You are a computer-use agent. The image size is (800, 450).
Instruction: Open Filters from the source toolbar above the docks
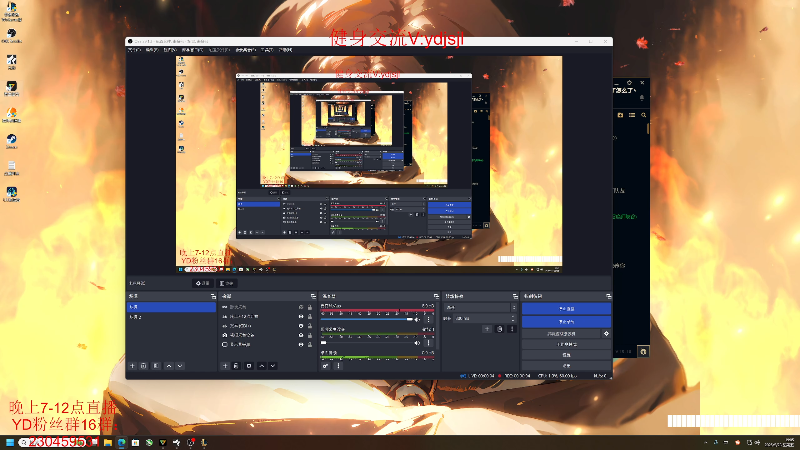coord(227,283)
